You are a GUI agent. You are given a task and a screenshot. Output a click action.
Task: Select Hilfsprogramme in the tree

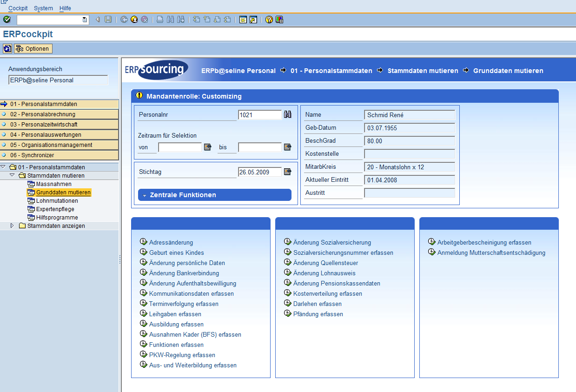click(x=57, y=218)
